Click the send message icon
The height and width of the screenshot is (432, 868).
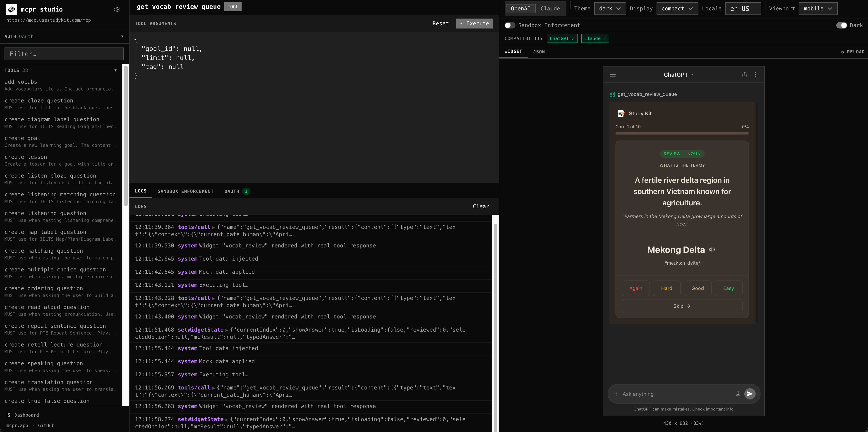click(750, 394)
